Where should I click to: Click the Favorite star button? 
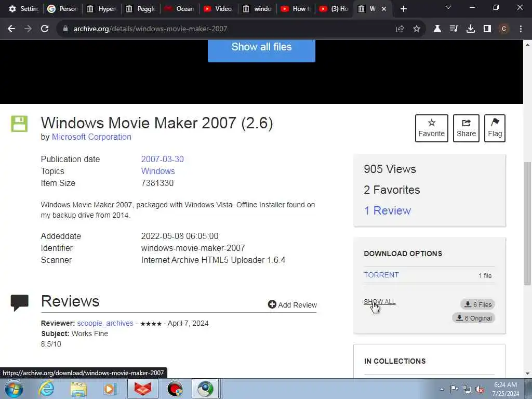coord(432,128)
